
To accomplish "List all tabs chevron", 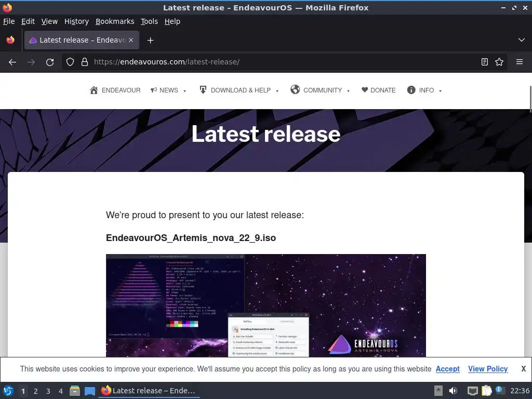I will [522, 40].
